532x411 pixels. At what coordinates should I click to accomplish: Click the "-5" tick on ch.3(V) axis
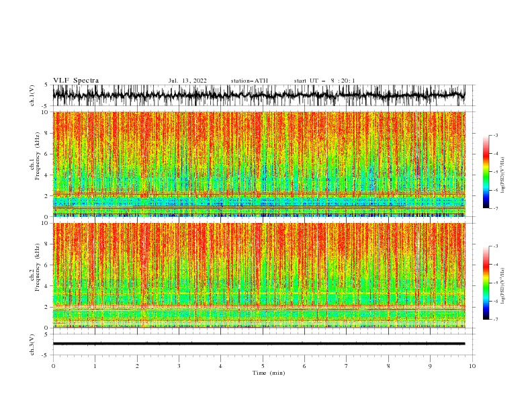pyautogui.click(x=46, y=355)
